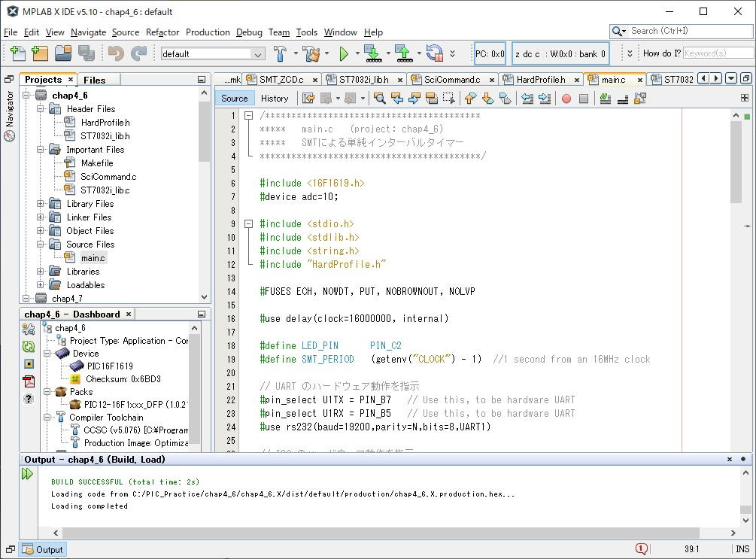Expand the Loadables folder

[x=41, y=284]
